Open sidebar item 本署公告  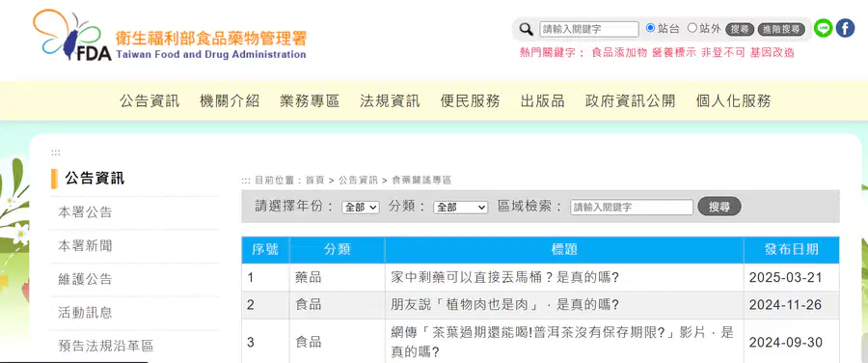point(85,212)
